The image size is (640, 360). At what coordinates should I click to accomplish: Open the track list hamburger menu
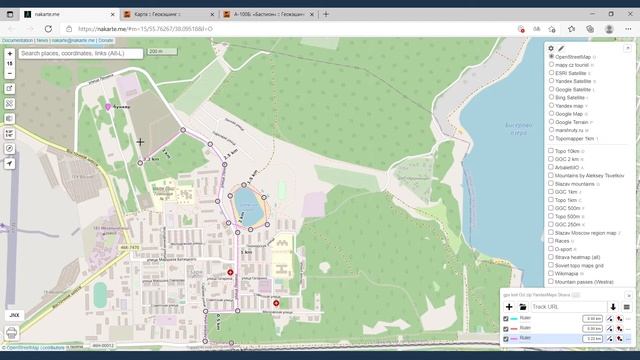click(627, 307)
